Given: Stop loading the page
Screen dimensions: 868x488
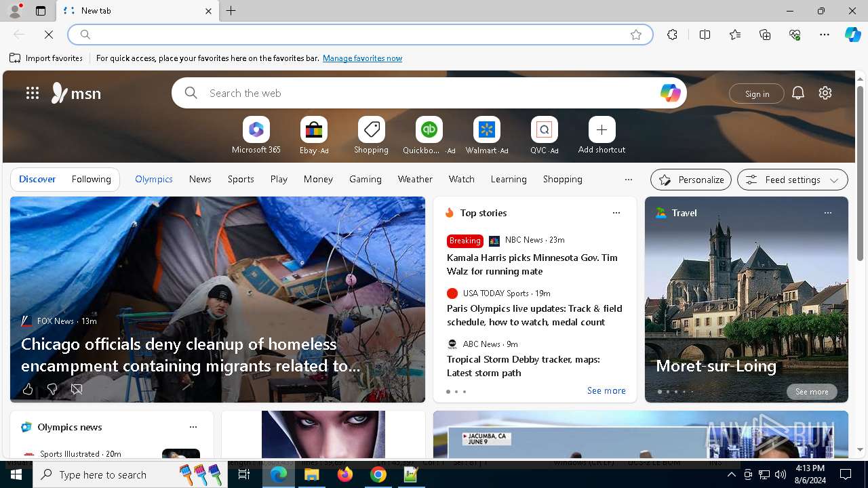Looking at the screenshot, I should tap(49, 35).
